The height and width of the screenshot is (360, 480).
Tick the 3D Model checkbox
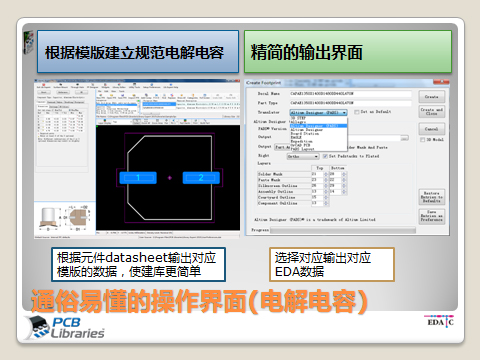pos(423,140)
